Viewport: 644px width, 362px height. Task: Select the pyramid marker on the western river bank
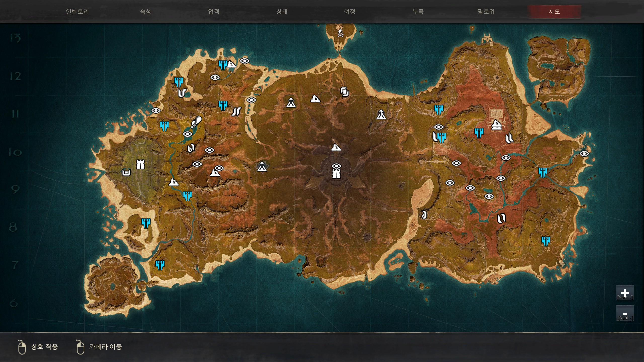[x=173, y=182]
